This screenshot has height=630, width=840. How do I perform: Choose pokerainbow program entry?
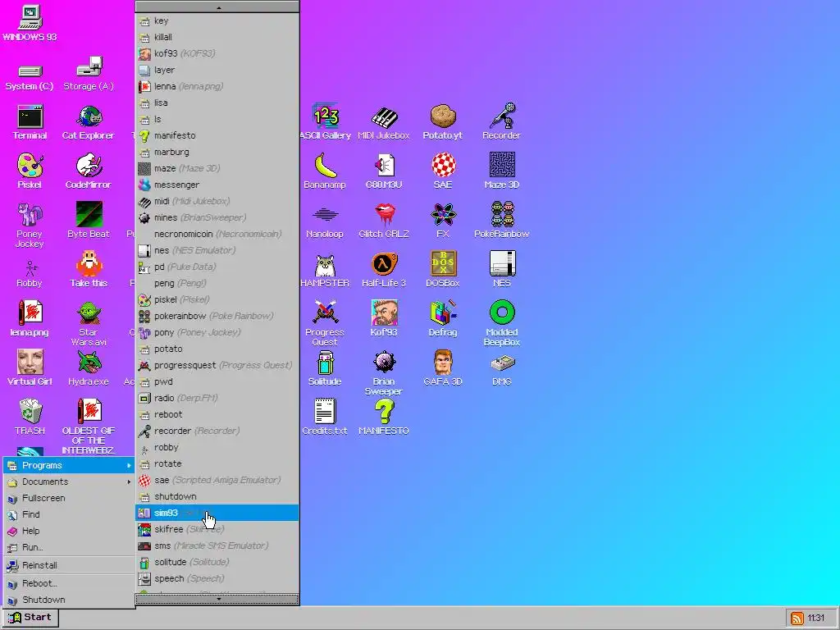coord(217,316)
